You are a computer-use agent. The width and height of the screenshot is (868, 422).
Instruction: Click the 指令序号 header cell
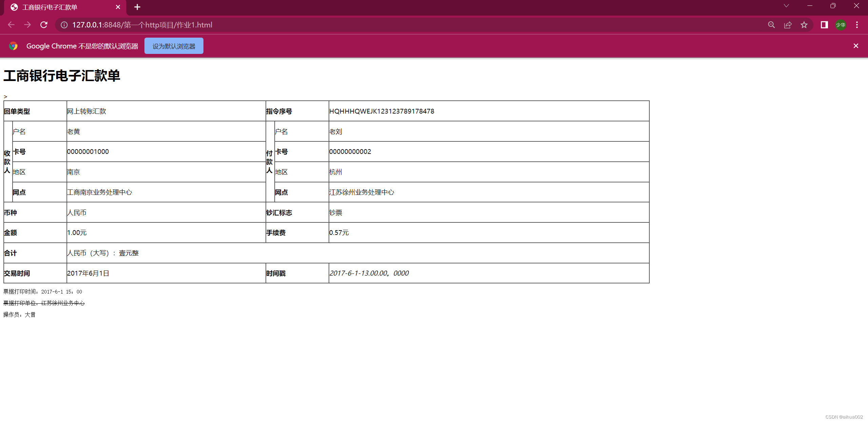pos(297,111)
